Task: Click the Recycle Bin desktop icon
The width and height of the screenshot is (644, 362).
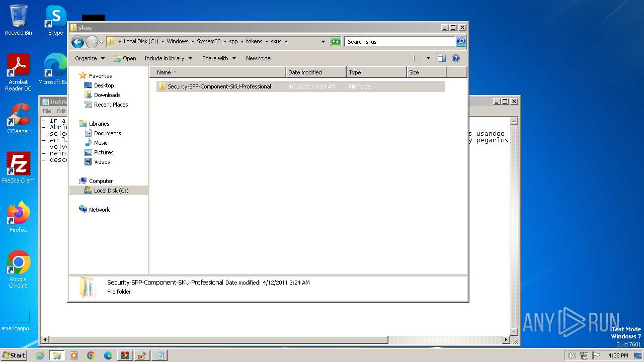Action: 18,20
